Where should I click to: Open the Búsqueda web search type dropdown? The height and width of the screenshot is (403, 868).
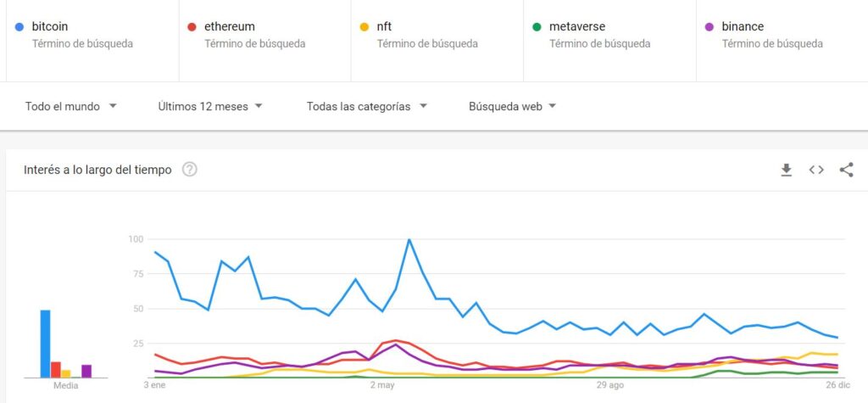click(x=512, y=106)
